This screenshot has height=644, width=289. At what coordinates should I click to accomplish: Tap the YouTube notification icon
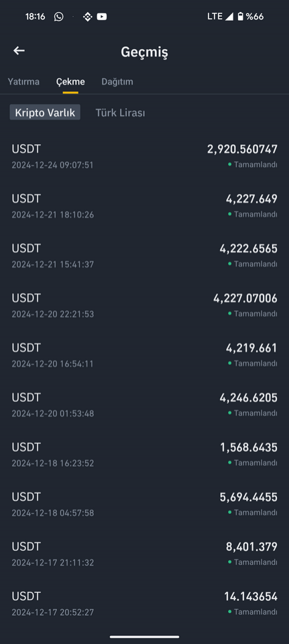[102, 17]
